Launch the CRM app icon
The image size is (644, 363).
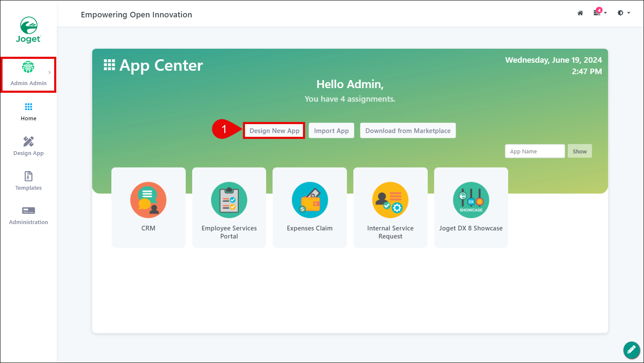point(148,200)
